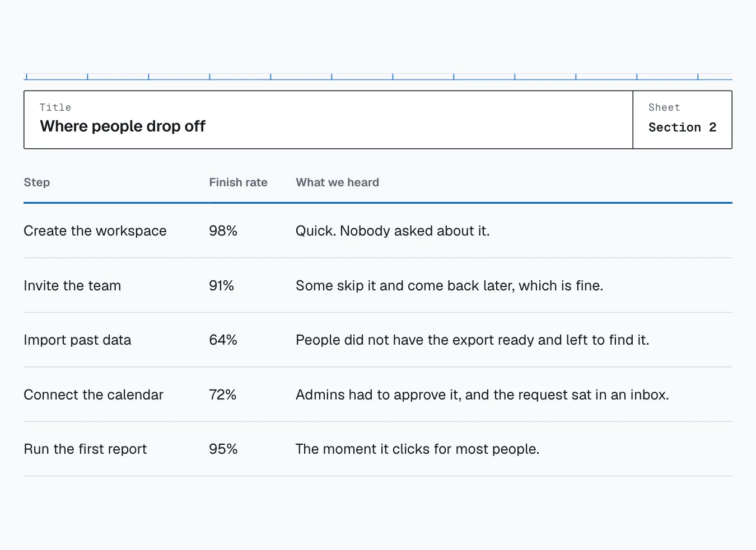Click the 'Step' column header
The height and width of the screenshot is (550, 756).
pos(37,182)
